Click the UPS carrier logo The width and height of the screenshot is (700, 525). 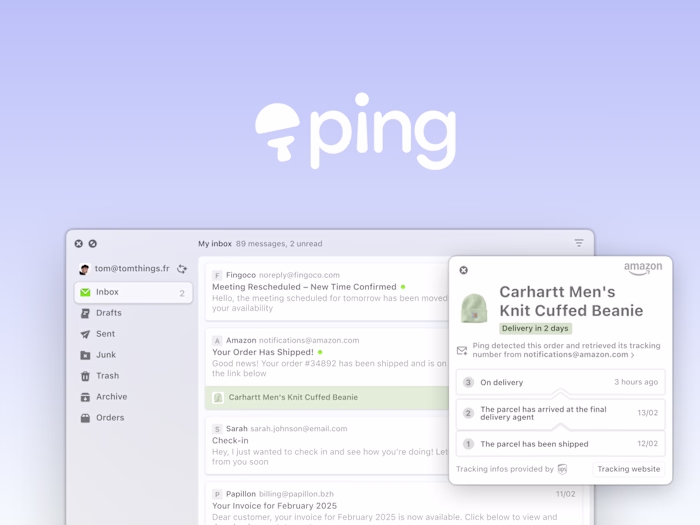pos(562,469)
